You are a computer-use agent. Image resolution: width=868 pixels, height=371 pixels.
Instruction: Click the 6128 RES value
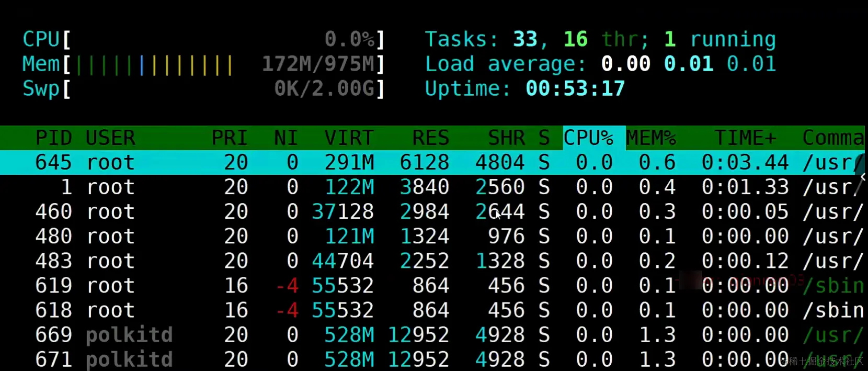click(x=425, y=162)
